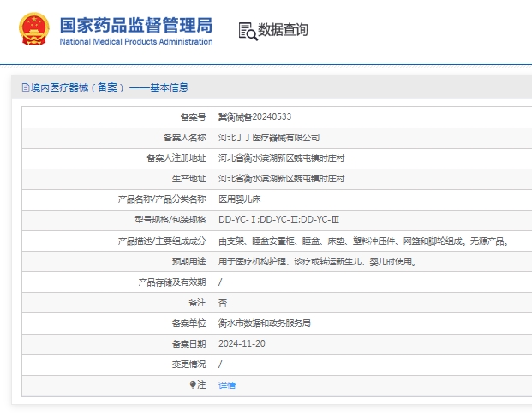Open the 详情 details link
The height and width of the screenshot is (416, 532).
[x=227, y=385]
